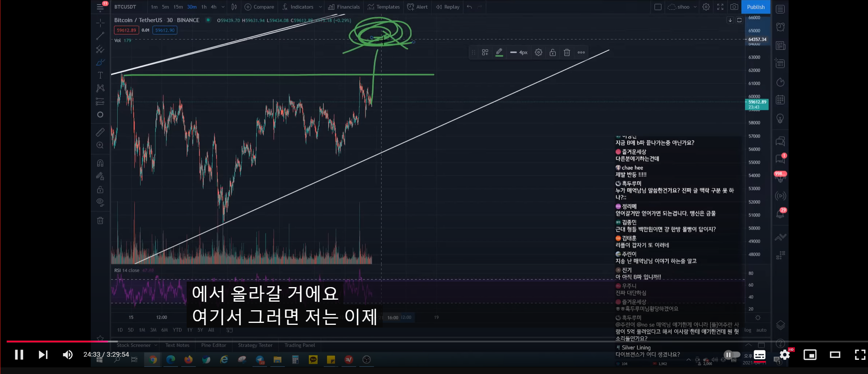
Task: Open the Financials button
Action: coord(344,7)
